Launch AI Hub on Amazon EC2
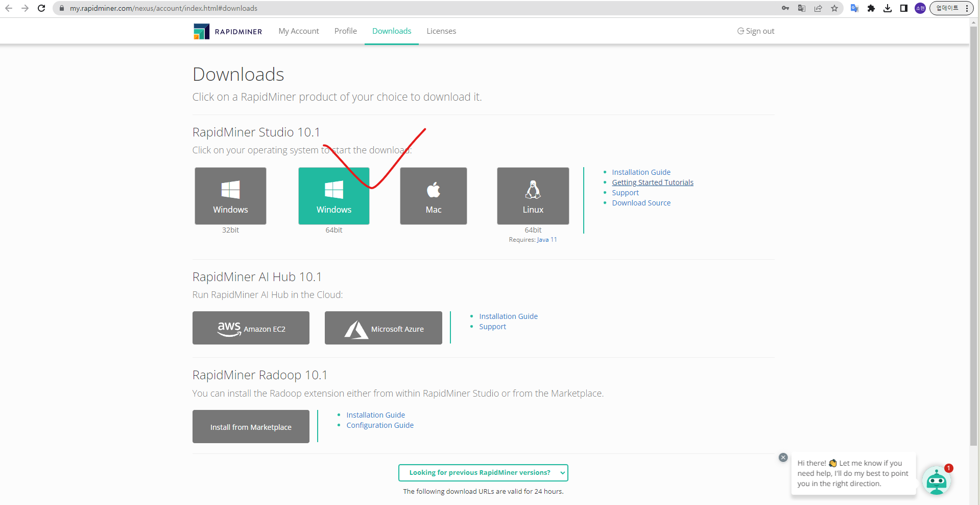Image resolution: width=980 pixels, height=505 pixels. [251, 328]
